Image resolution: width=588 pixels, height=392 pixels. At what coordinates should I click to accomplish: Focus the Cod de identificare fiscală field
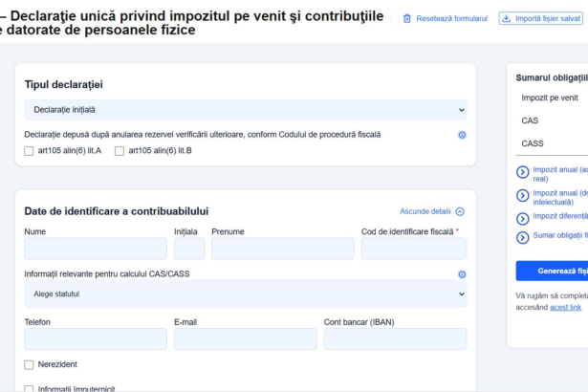(413, 249)
